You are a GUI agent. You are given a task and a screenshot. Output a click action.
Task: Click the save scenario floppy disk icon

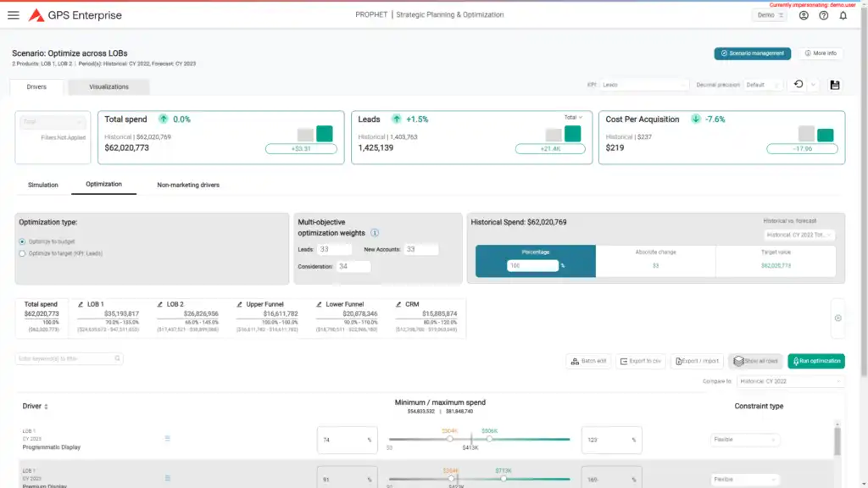click(835, 85)
